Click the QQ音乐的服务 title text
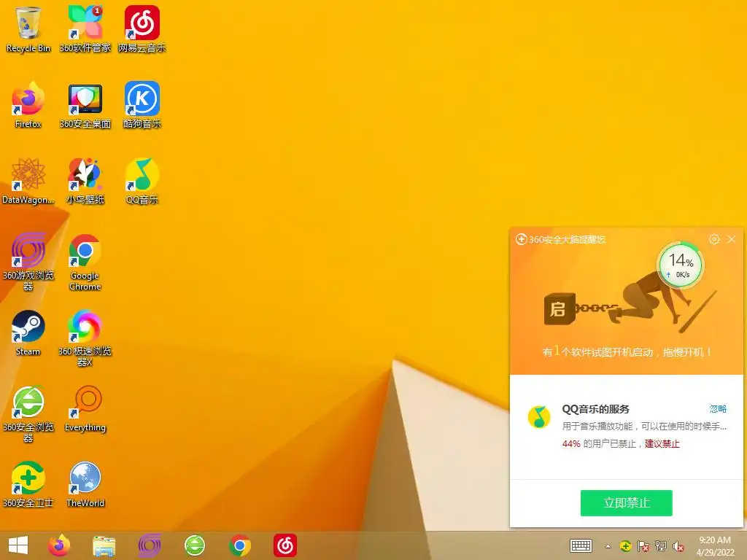Viewport: 747px width, 560px height. coord(595,409)
